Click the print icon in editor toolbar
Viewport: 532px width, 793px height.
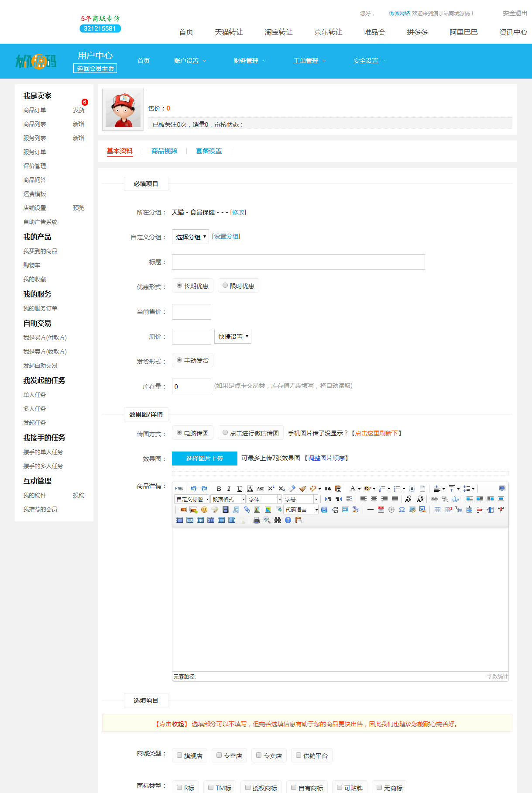click(x=257, y=520)
